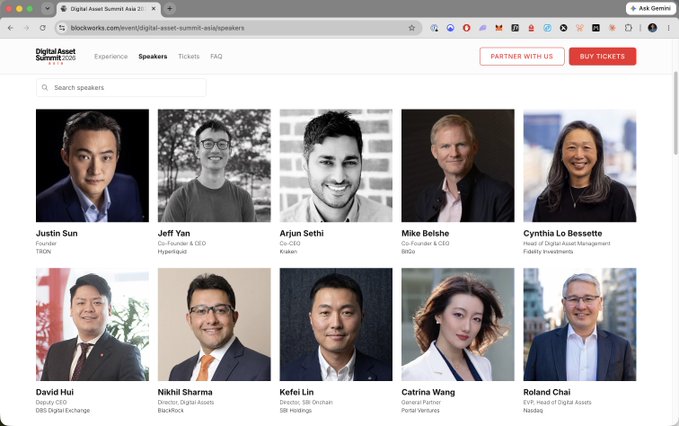Open the Chrome profile avatar
679x426 pixels.
652,28
